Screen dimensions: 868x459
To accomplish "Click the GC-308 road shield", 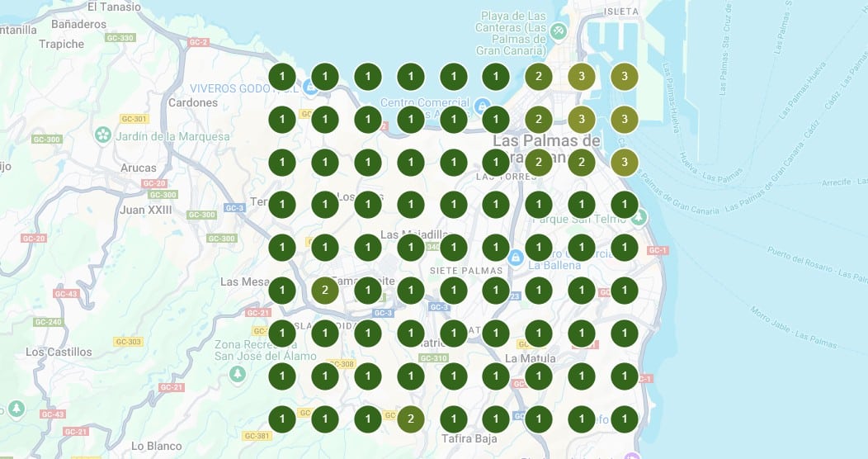I will [342, 364].
